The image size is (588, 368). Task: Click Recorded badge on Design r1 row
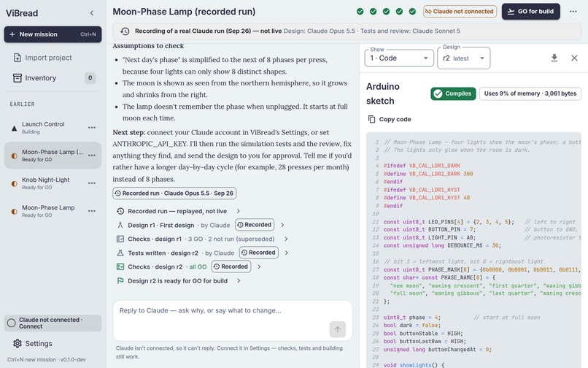point(255,225)
